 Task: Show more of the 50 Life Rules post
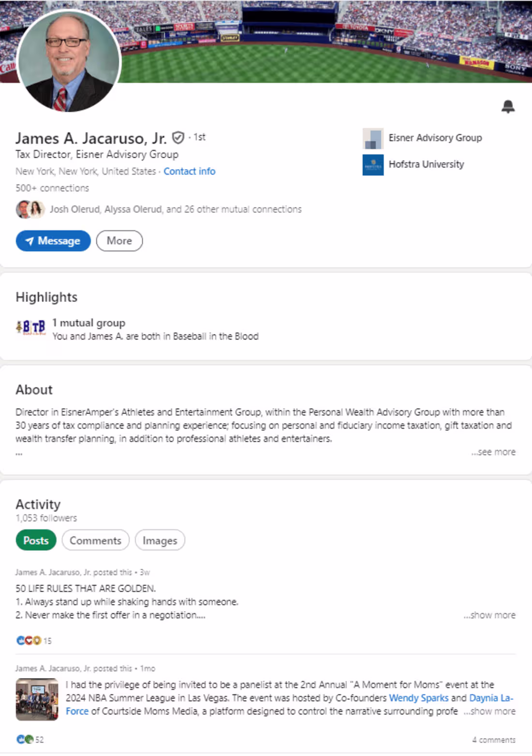(x=490, y=615)
